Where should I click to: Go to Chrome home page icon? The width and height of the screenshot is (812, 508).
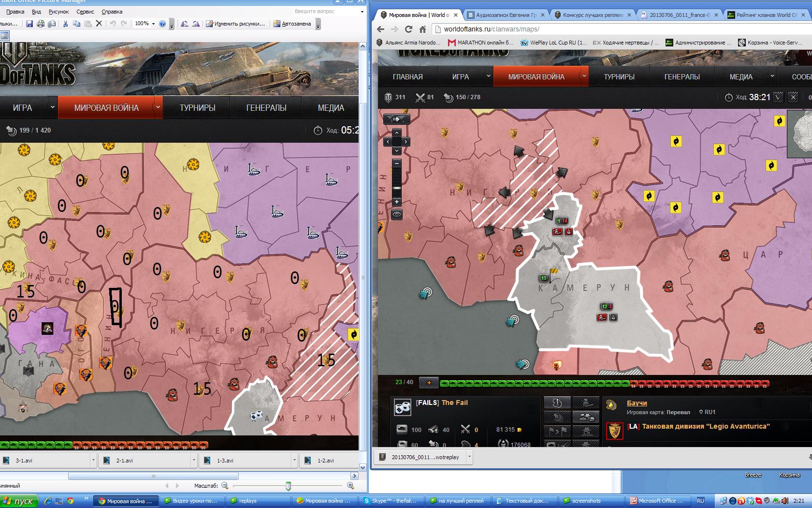tap(422, 29)
